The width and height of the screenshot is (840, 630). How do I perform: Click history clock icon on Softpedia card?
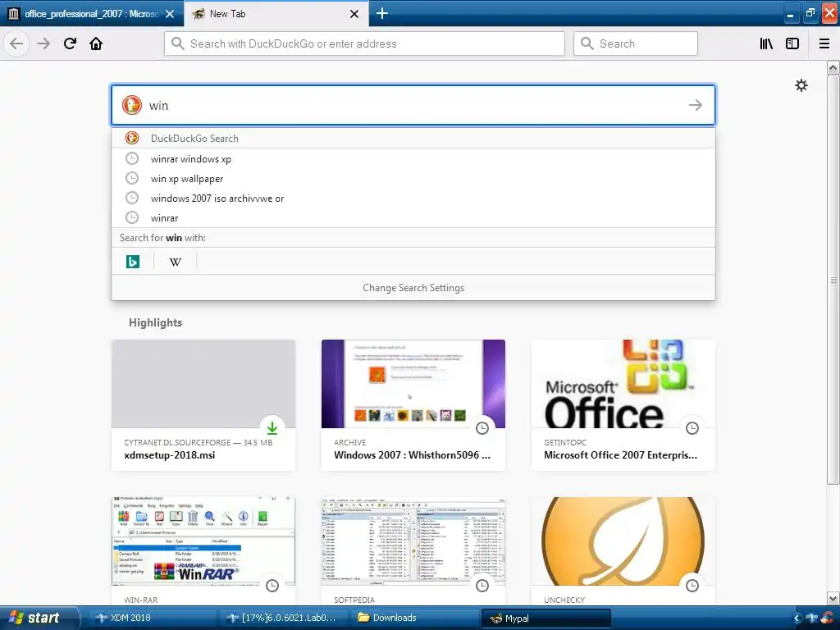coord(482,586)
